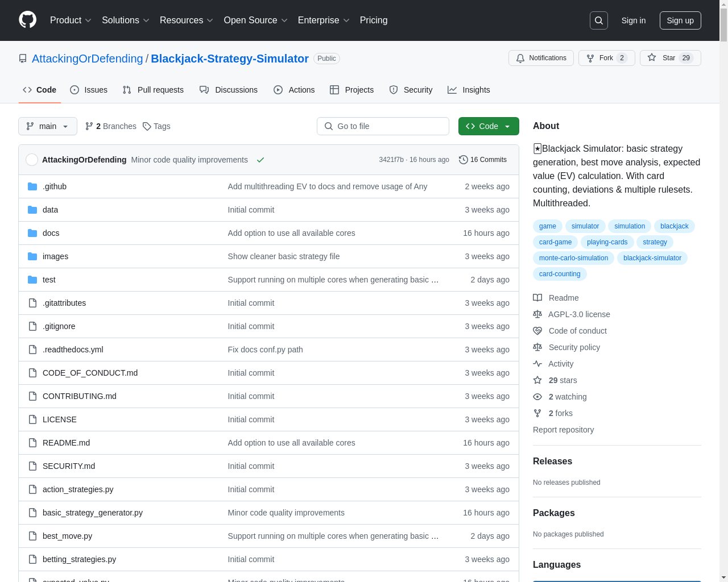
Task: Click the Activity pulse icon
Action: pos(537,364)
